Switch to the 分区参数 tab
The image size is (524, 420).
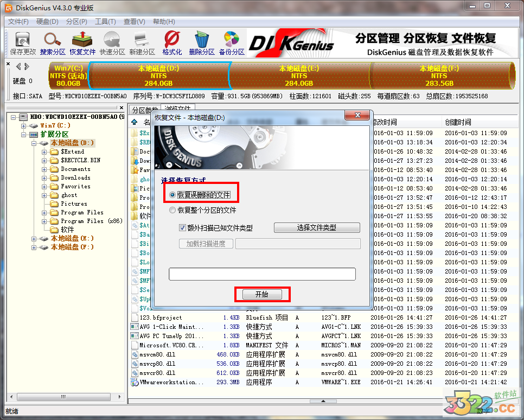coord(145,109)
